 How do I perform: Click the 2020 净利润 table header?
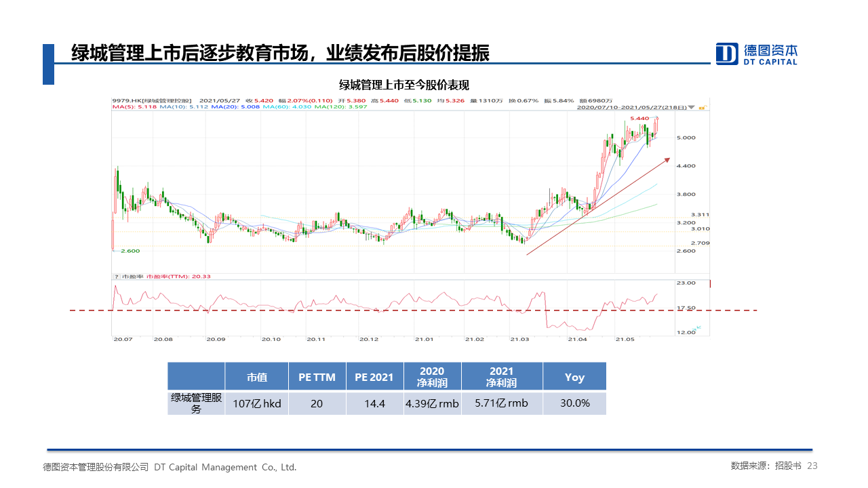tap(432, 377)
